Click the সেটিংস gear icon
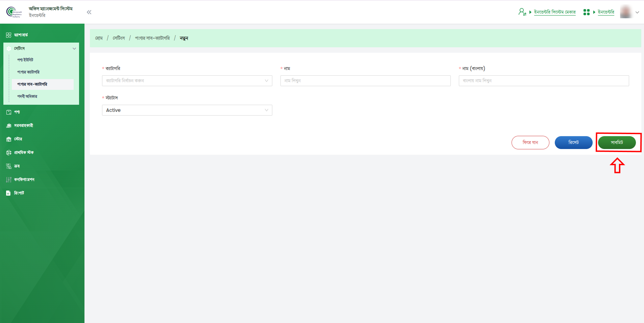 tap(9, 49)
